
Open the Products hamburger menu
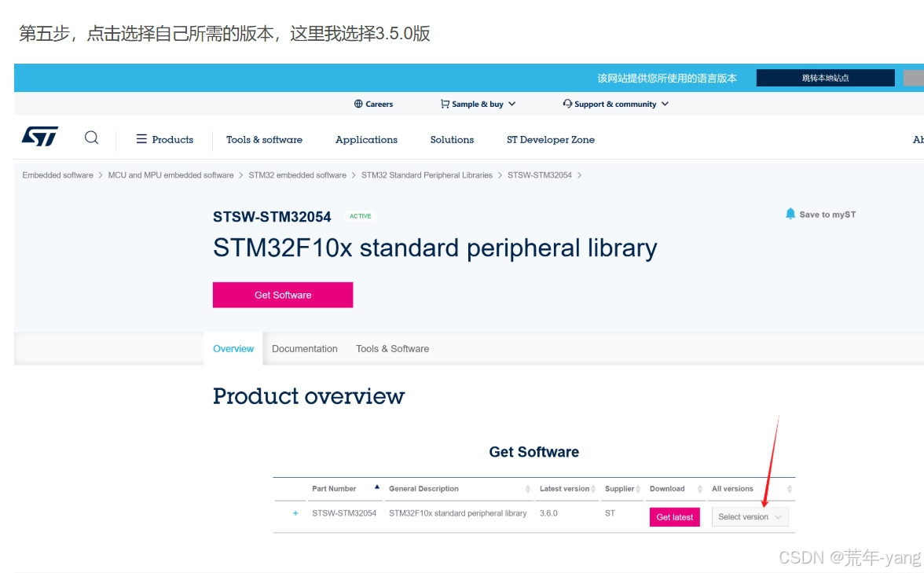click(164, 140)
